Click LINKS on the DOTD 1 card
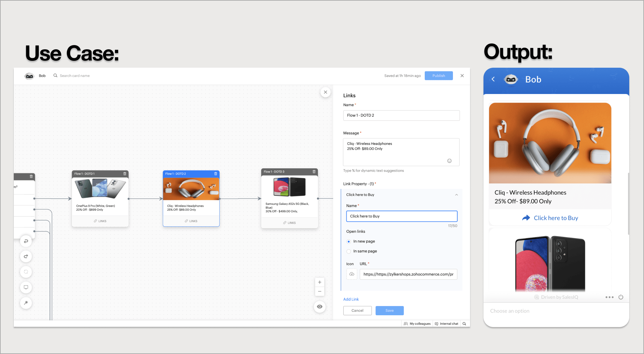Viewport: 644px width, 354px height. (100, 221)
